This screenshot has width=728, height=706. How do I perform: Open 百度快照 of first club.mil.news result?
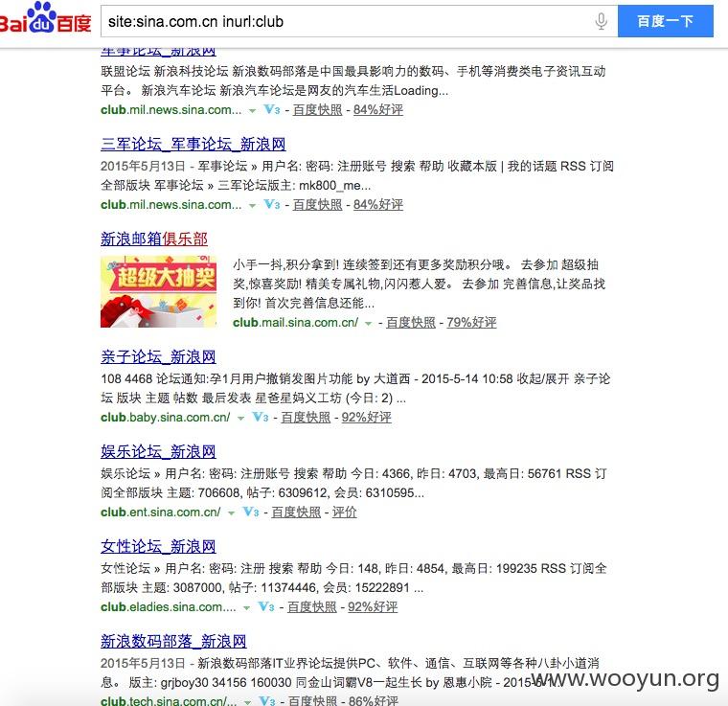[318, 110]
